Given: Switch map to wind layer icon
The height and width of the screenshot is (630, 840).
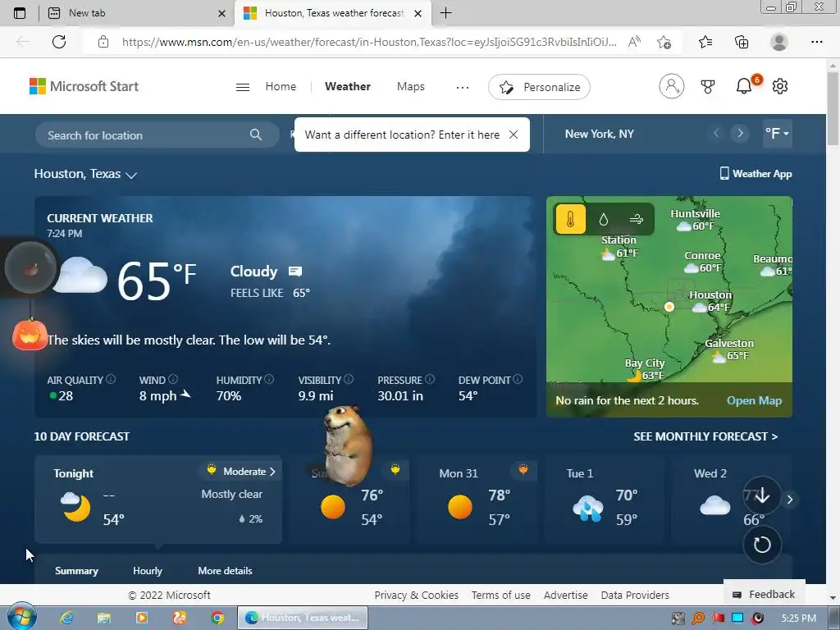Looking at the screenshot, I should click(637, 219).
